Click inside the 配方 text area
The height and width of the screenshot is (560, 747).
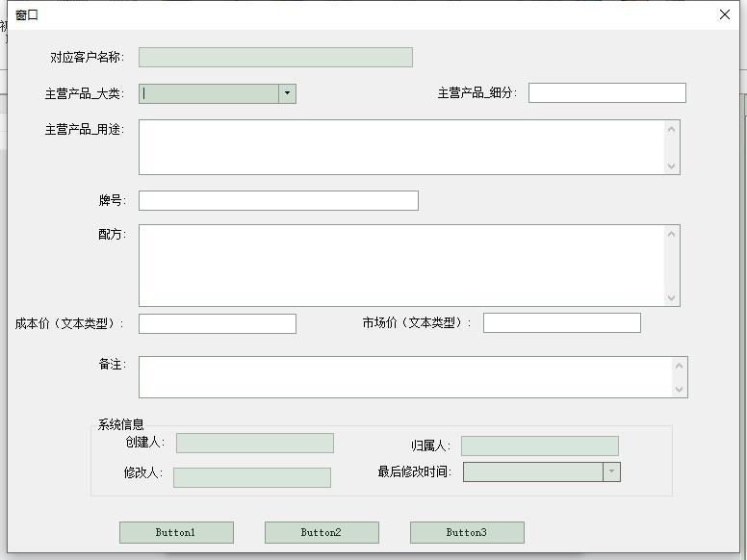pyautogui.click(x=401, y=266)
